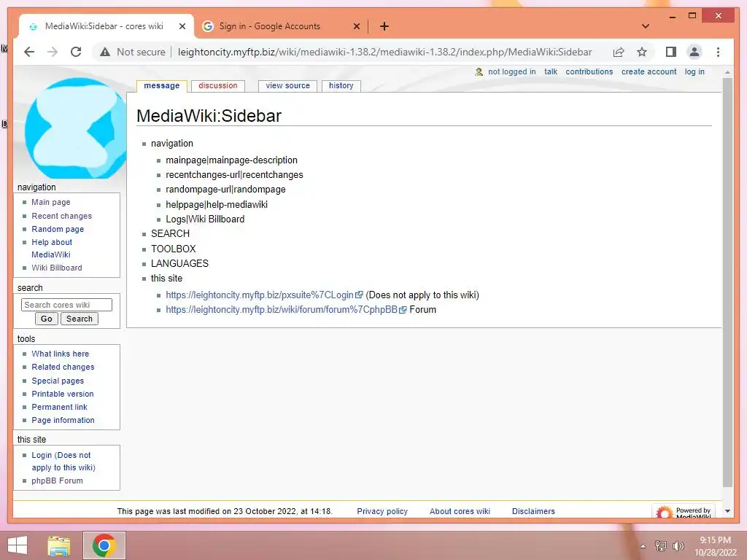
Task: Click the Not secure warning icon
Action: point(105,52)
